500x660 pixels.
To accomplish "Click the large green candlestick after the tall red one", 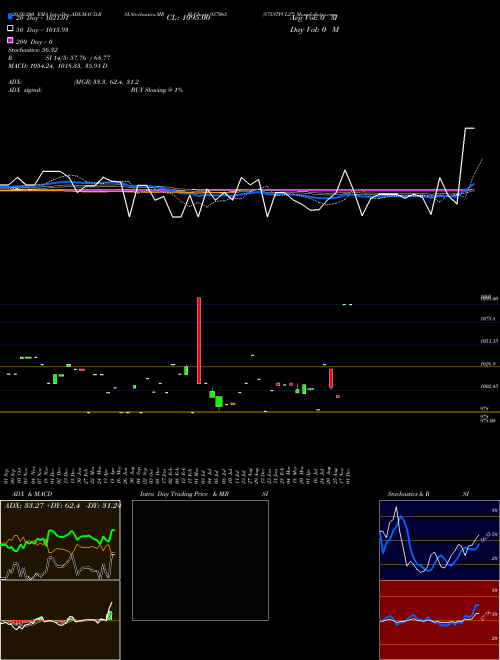I will click(x=219, y=402).
